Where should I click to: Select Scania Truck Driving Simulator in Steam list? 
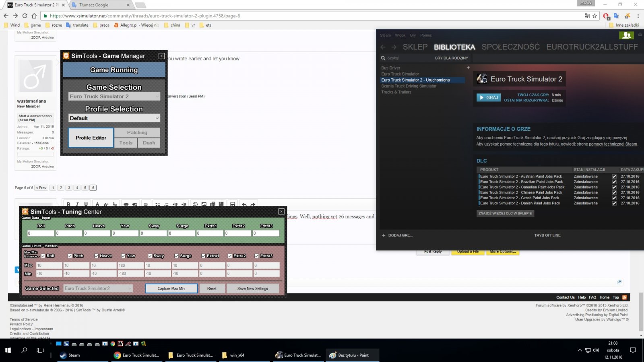(x=409, y=86)
